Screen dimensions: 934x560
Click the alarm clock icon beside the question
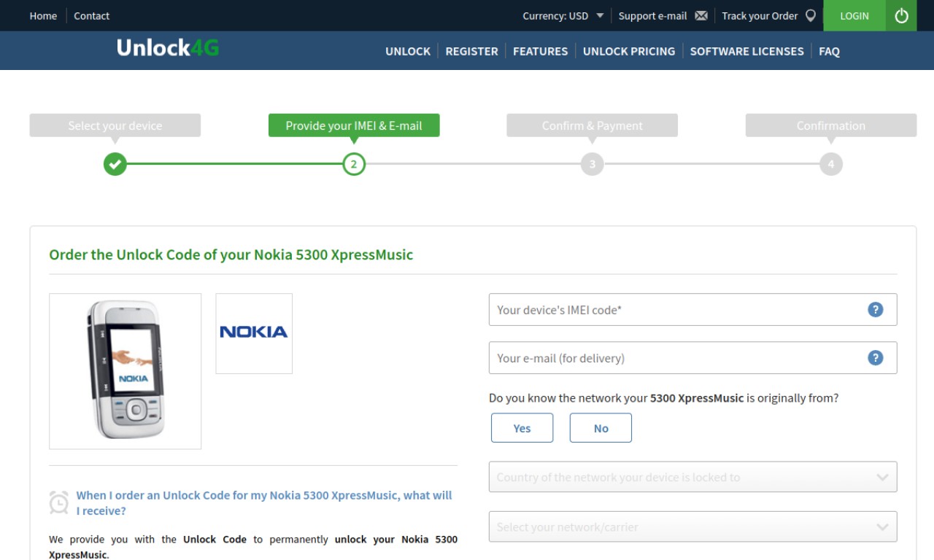click(x=59, y=502)
